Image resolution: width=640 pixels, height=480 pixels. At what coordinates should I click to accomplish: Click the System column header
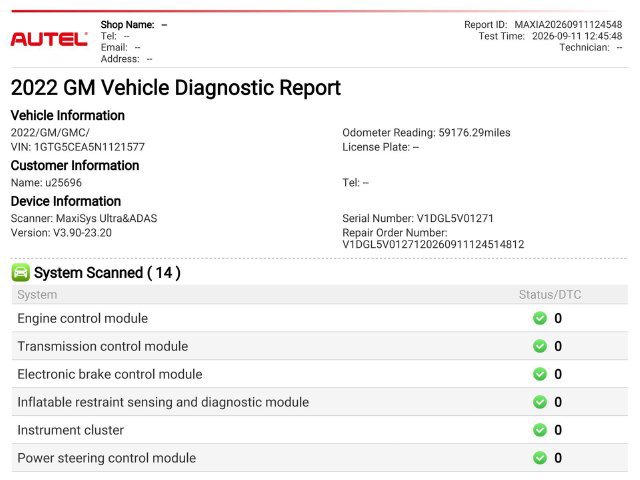[37, 295]
